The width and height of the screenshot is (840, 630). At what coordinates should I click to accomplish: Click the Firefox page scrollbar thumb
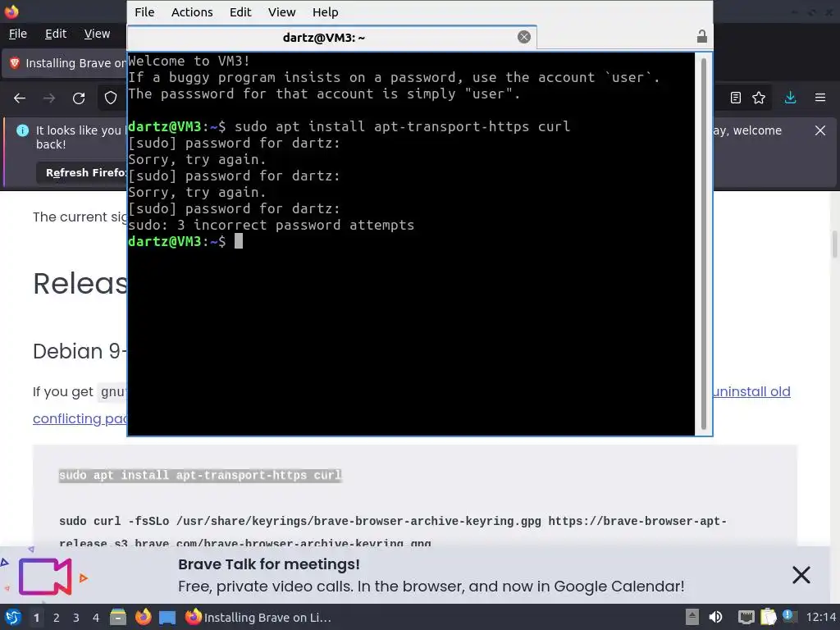coord(834,244)
